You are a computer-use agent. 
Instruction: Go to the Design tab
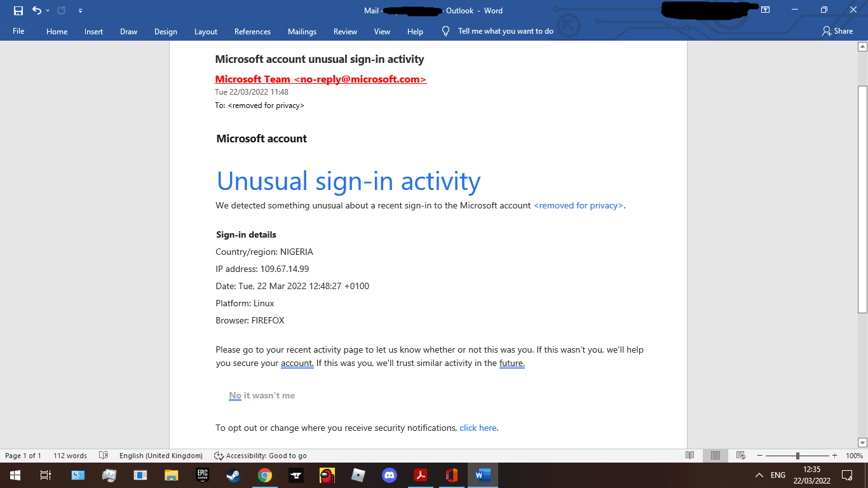(x=166, y=31)
